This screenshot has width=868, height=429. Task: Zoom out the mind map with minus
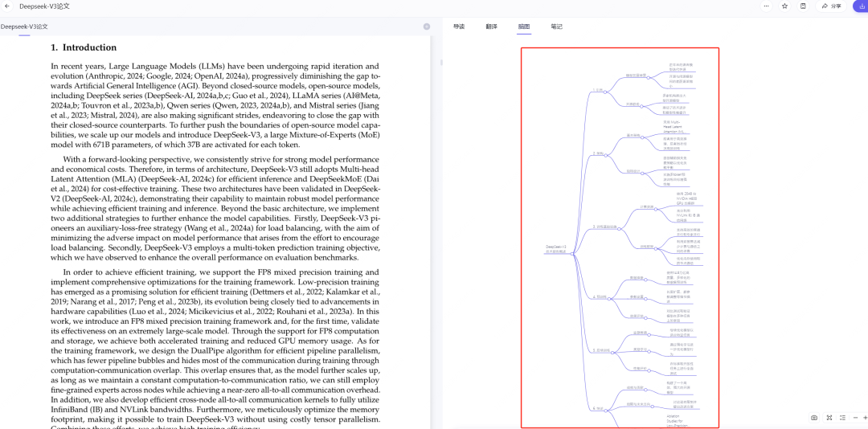[x=856, y=418]
